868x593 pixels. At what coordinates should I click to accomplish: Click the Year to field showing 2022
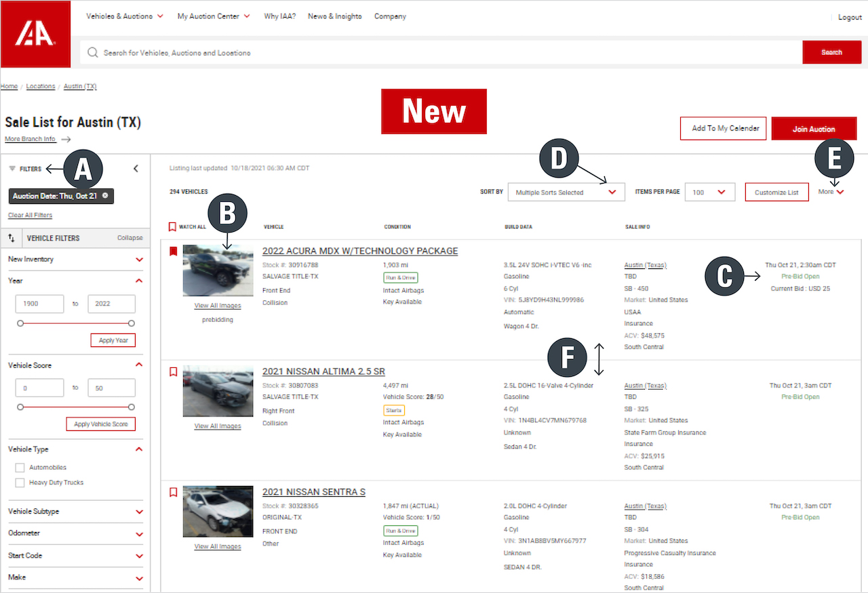(111, 304)
